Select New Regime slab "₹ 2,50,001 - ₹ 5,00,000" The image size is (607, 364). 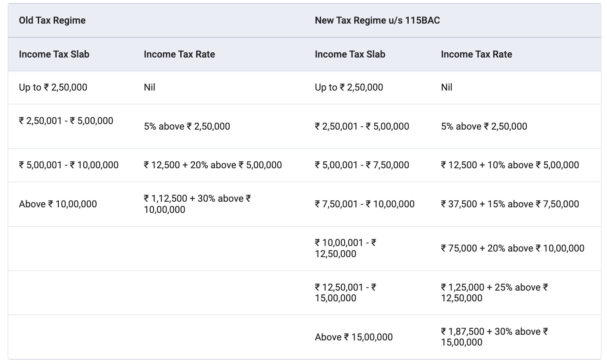coord(362,126)
